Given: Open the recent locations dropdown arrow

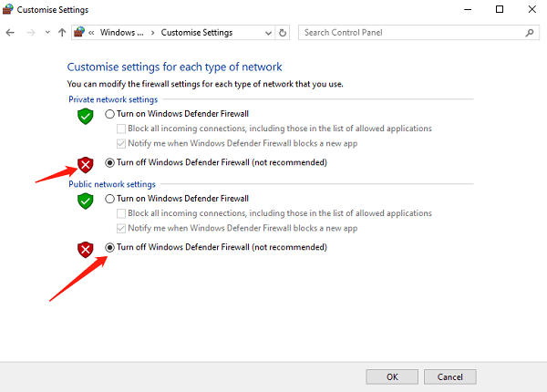Looking at the screenshot, I should coord(47,33).
